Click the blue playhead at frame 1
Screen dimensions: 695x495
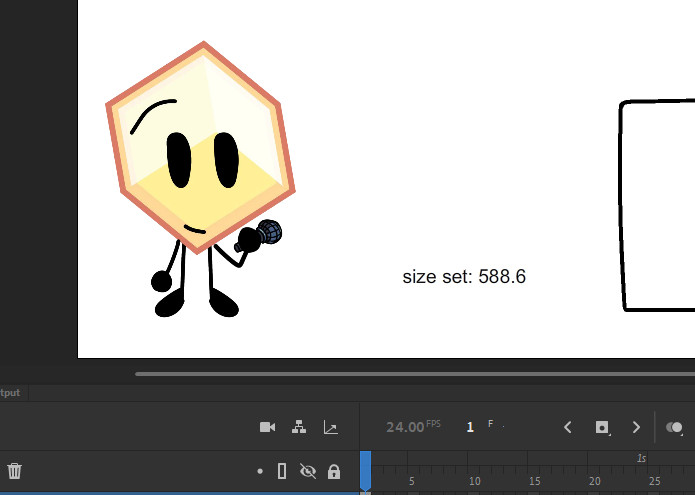pos(365,472)
